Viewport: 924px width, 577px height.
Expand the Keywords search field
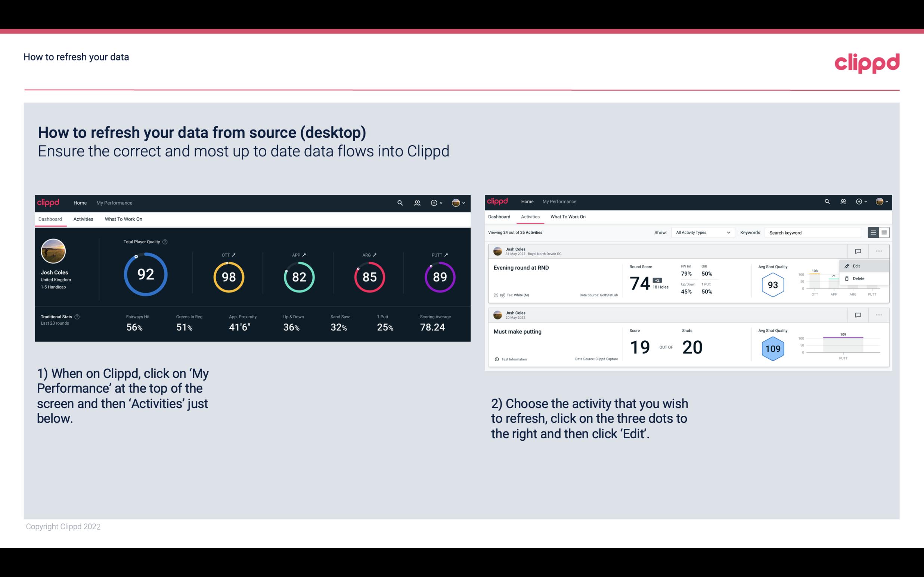(x=813, y=233)
